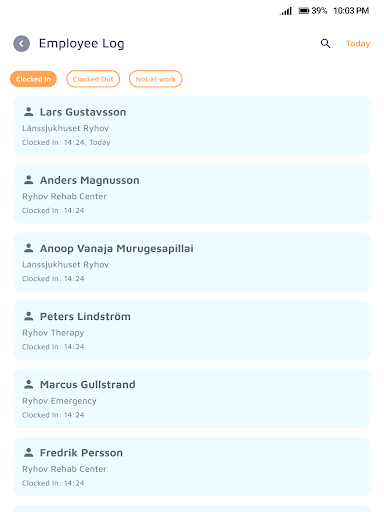Click person icon beside Marcus Gullstrand

(29, 384)
